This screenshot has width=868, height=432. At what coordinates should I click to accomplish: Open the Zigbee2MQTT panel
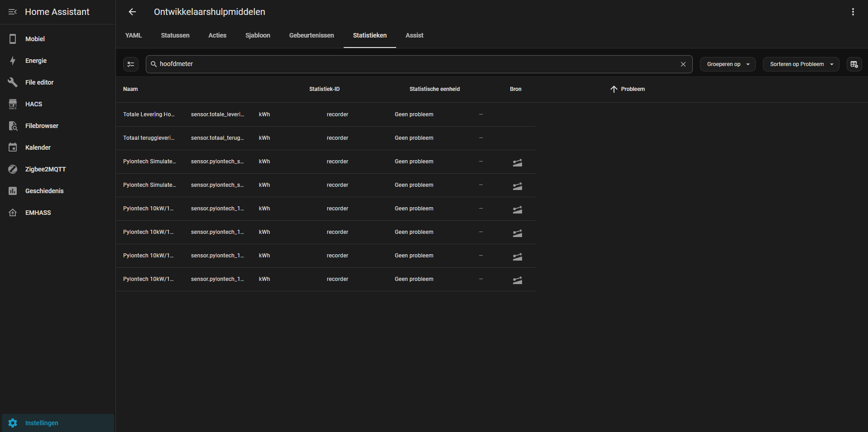(58, 169)
